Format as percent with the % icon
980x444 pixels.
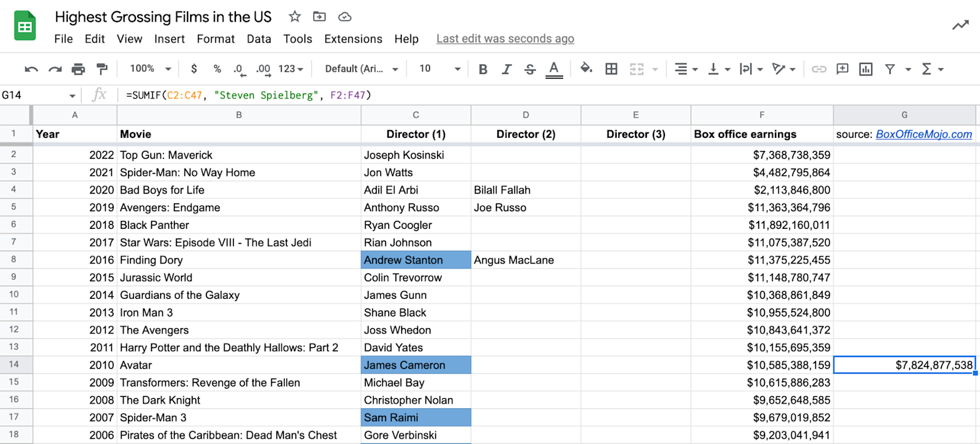pyautogui.click(x=217, y=69)
